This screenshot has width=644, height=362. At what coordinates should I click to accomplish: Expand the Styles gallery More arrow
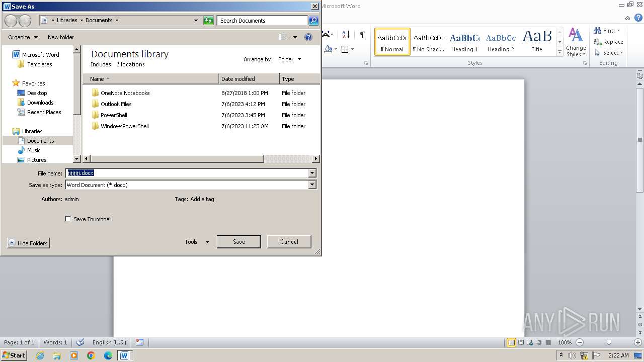tap(559, 52)
